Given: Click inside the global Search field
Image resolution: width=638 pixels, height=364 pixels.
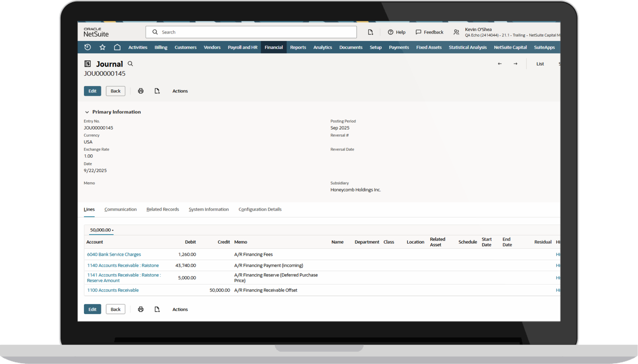Looking at the screenshot, I should click(x=252, y=32).
